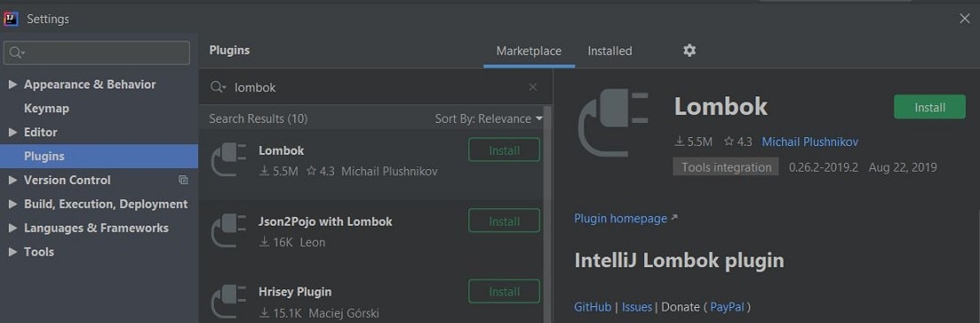Screen dimensions: 980x323
Task: Expand Build, Execution, Deployment node
Action: [12, 204]
